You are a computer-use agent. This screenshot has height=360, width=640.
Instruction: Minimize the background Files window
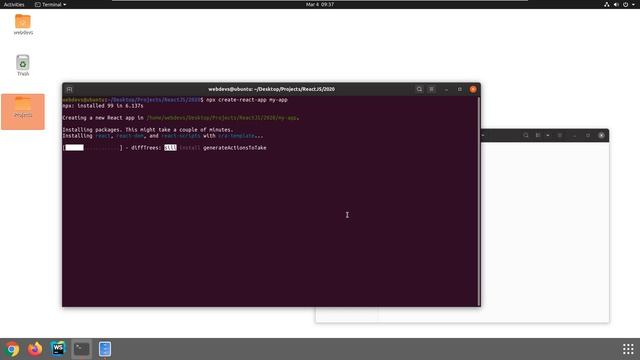click(574, 135)
